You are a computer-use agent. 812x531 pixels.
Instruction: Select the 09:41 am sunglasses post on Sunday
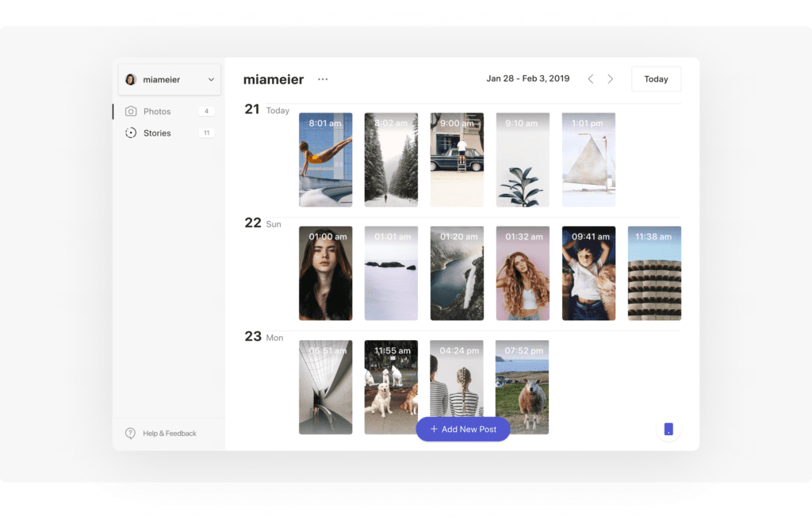coord(588,273)
